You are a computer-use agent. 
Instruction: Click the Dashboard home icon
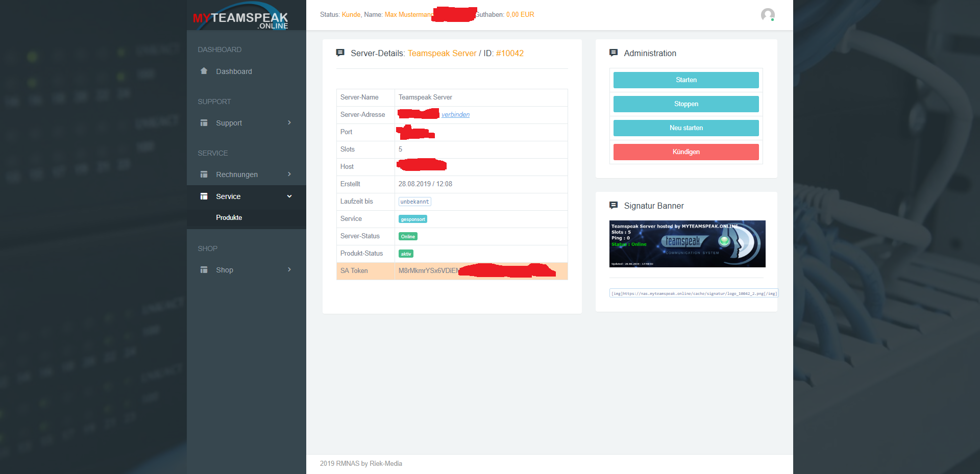pos(204,71)
